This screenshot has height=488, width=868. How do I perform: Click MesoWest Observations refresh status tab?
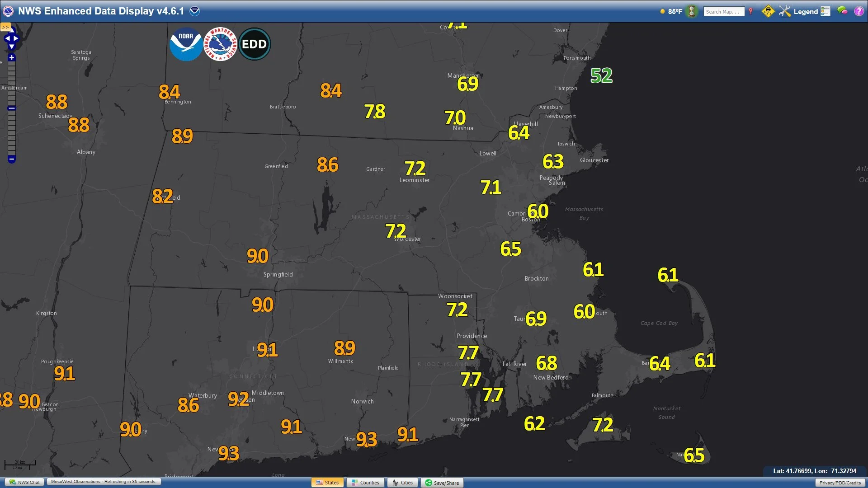104,482
